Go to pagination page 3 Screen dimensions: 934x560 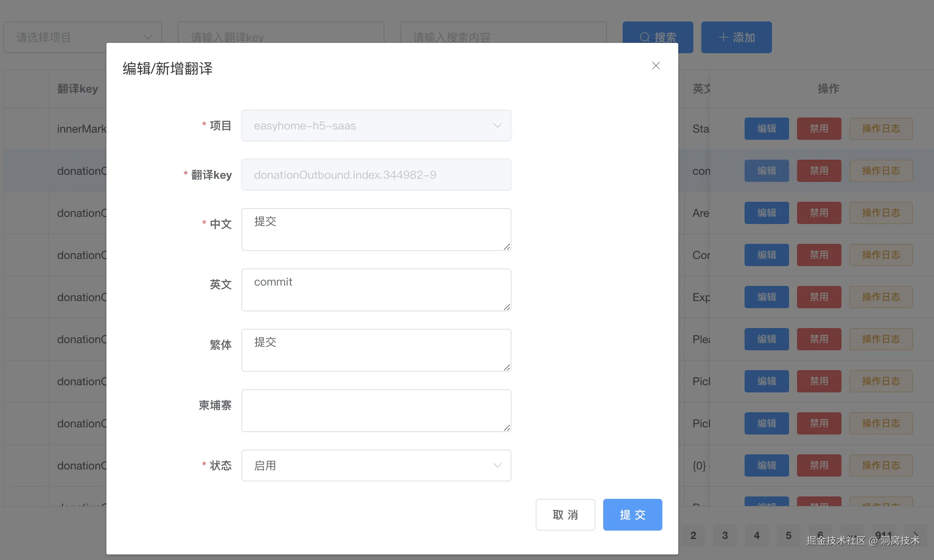(x=725, y=535)
